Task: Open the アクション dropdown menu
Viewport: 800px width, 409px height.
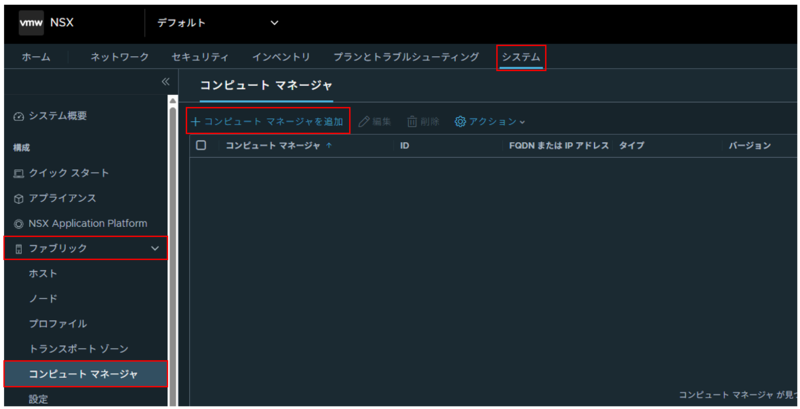Action: click(x=490, y=121)
